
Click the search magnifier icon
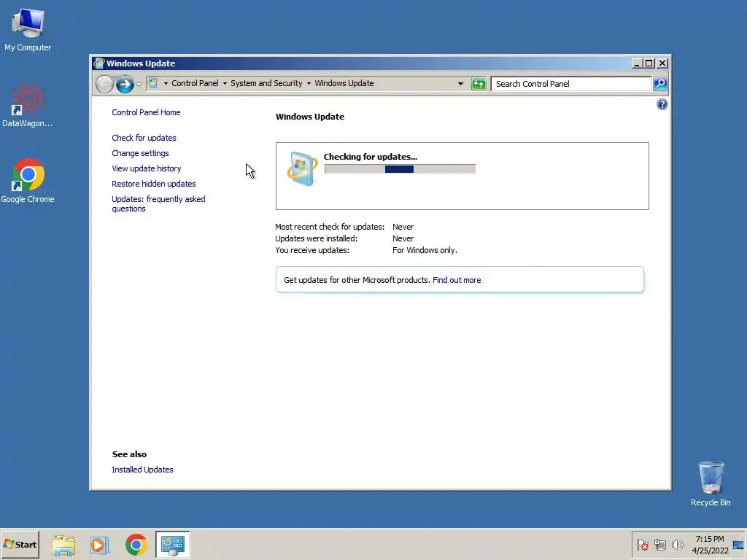[x=659, y=84]
